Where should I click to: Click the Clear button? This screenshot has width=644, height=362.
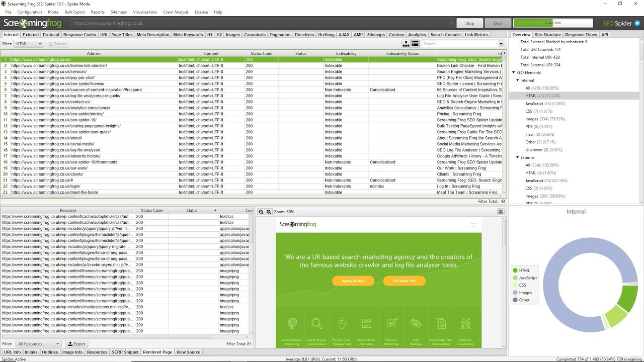(x=498, y=23)
